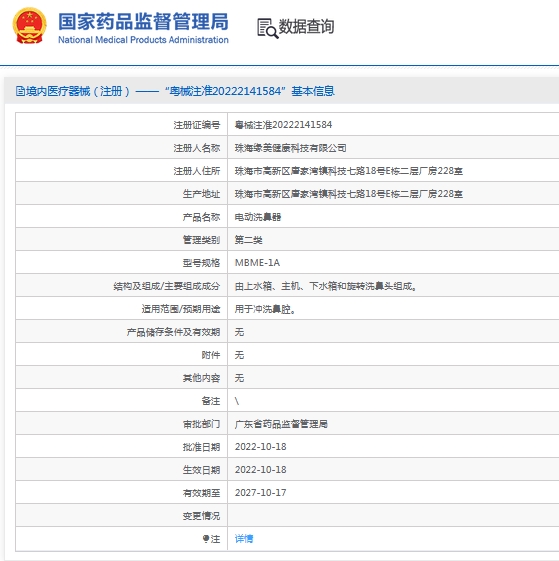This screenshot has height=561, width=559.
Task: Click the 数据查询 search document icon
Action: 267,28
